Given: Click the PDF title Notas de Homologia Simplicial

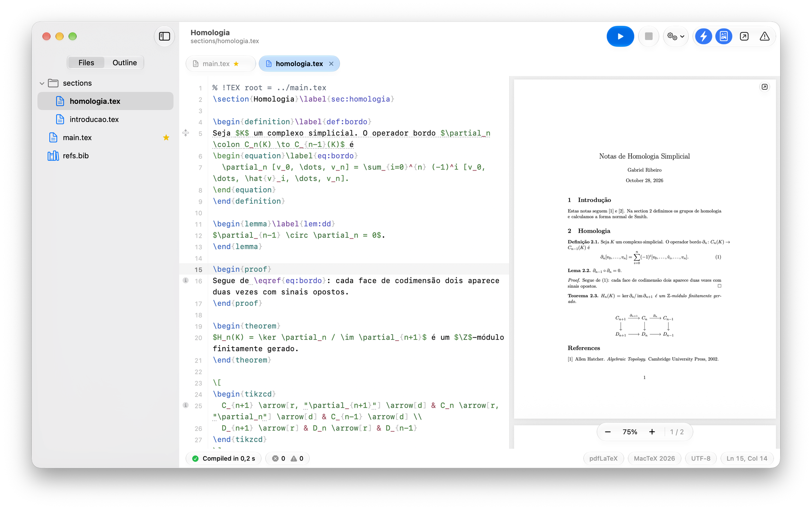Looking at the screenshot, I should 644,156.
